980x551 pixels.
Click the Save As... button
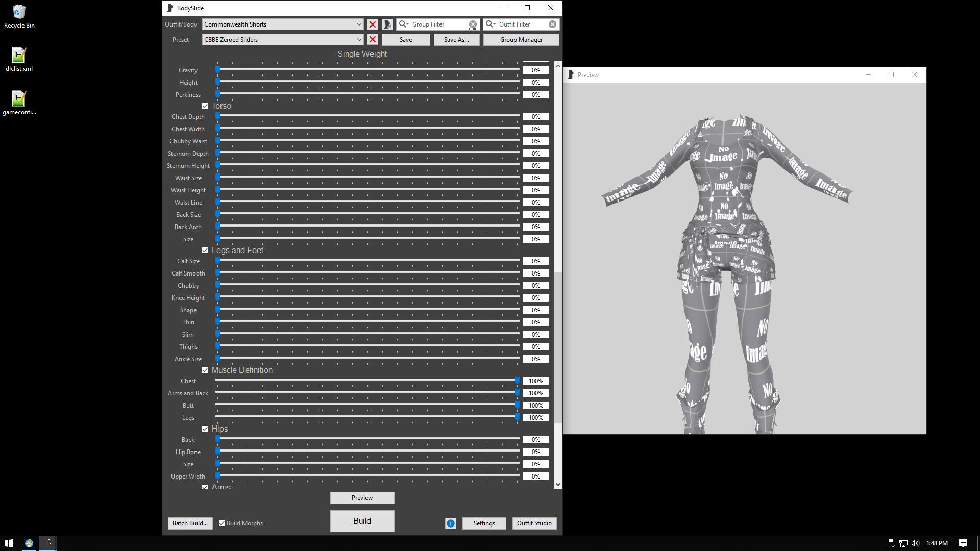456,40
